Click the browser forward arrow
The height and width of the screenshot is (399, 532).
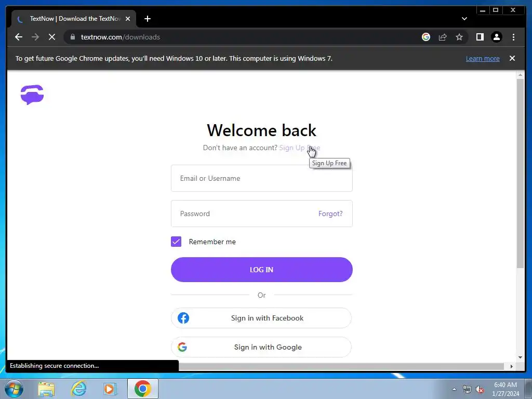pos(35,37)
